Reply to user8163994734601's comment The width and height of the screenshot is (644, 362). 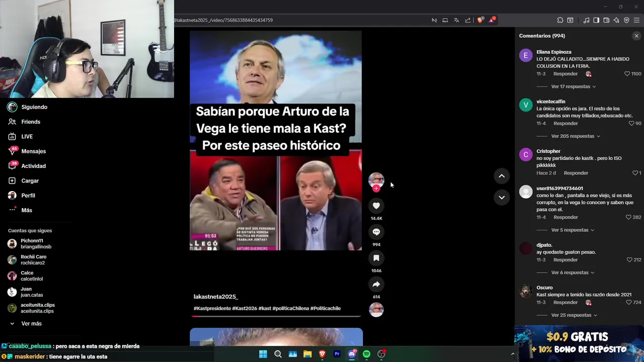click(x=566, y=217)
